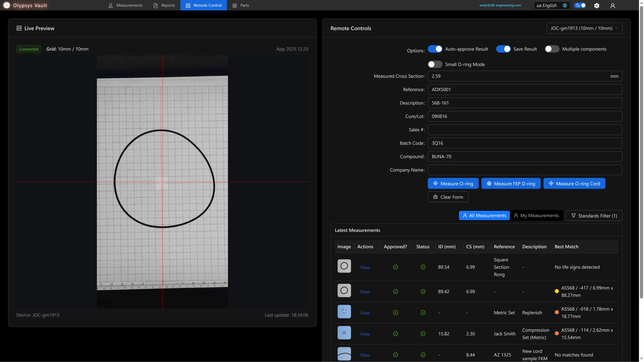Disable the Auto-approve Result toggle
Image resolution: width=644 pixels, height=362 pixels.
435,49
